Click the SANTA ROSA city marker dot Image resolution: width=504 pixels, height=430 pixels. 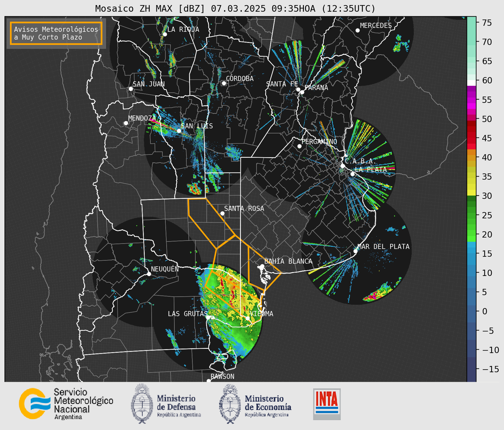coord(222,213)
